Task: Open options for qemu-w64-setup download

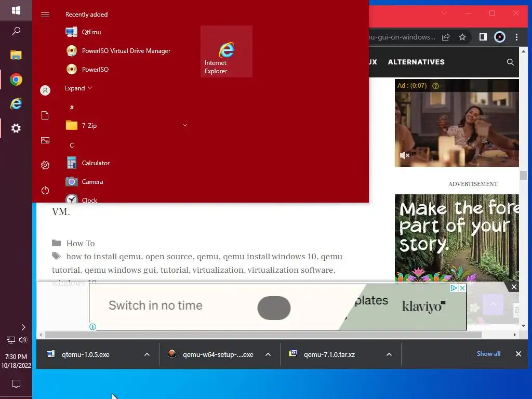Action: 268,354
